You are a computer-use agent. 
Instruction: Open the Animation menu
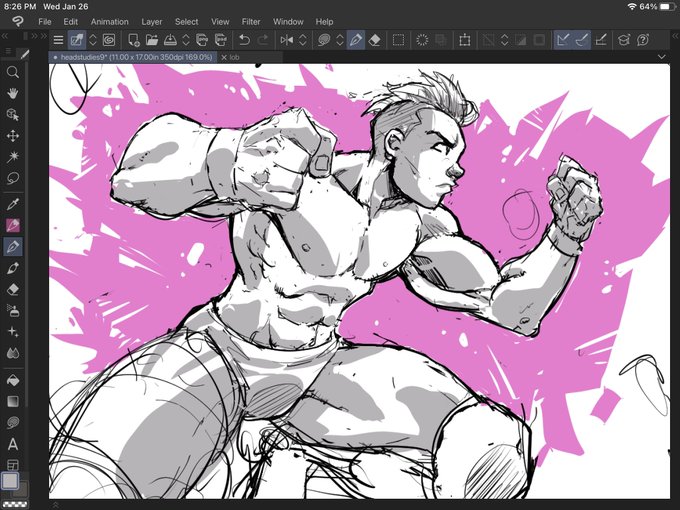tap(109, 22)
